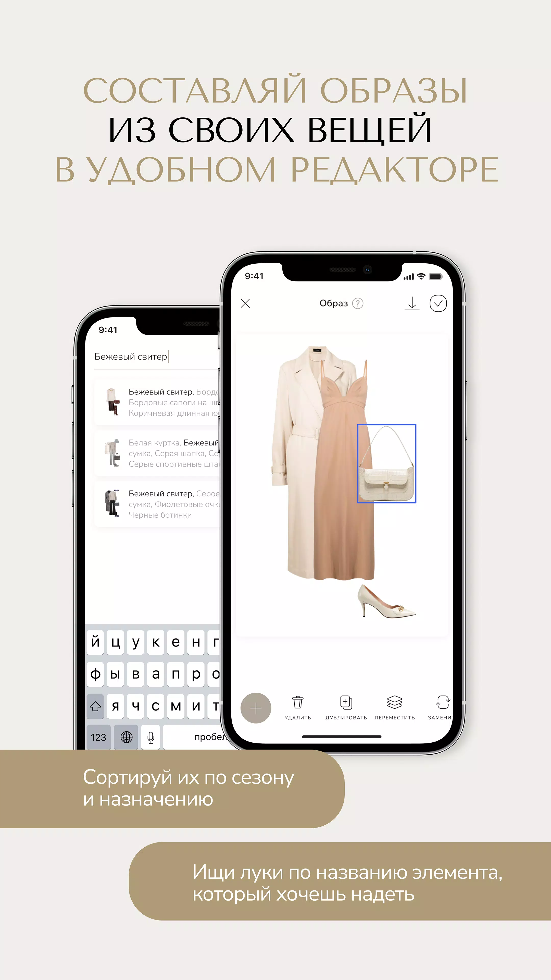551x980 pixels.
Task: Click the download icon in Образ screen
Action: (x=412, y=302)
